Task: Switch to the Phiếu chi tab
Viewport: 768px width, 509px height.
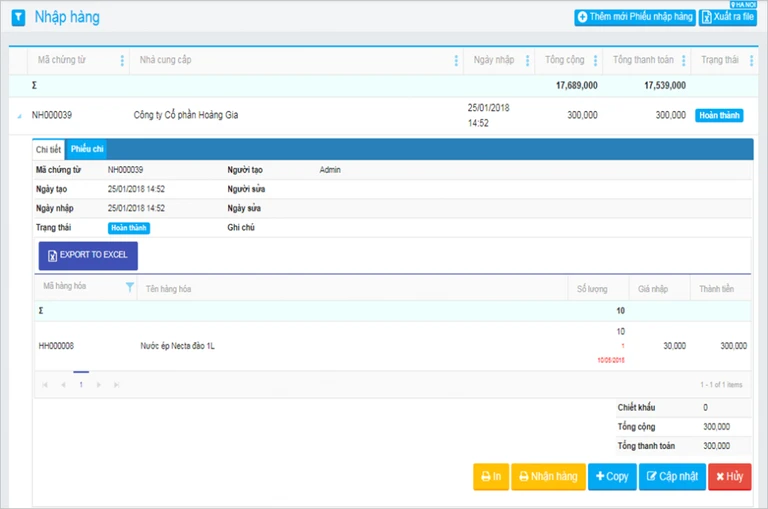Action: (x=87, y=149)
